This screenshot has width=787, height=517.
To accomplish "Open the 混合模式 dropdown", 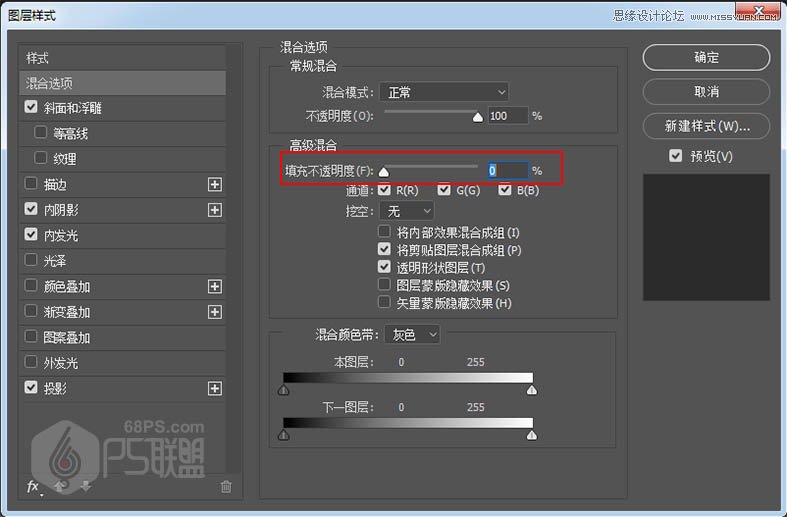I will [445, 92].
